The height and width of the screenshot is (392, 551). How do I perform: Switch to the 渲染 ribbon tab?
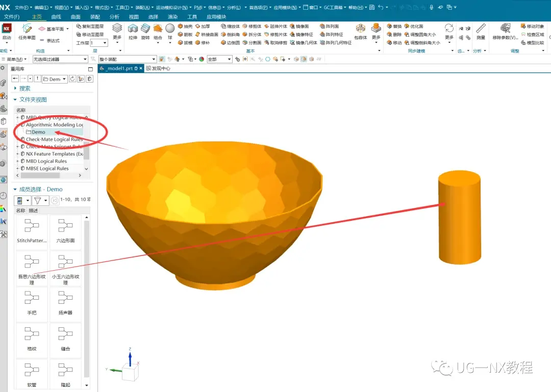[172, 16]
